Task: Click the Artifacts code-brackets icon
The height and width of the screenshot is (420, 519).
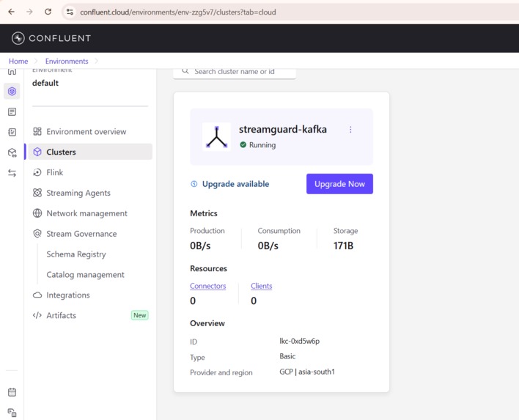Action: (x=37, y=315)
